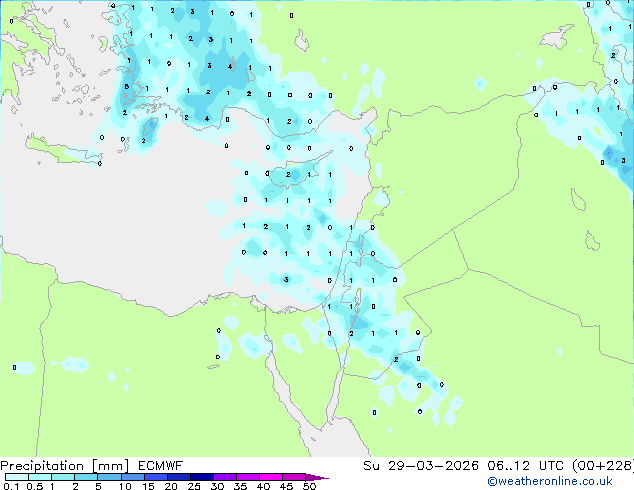
Task: Click the '40' legend scale label
Action: pyautogui.click(x=263, y=486)
